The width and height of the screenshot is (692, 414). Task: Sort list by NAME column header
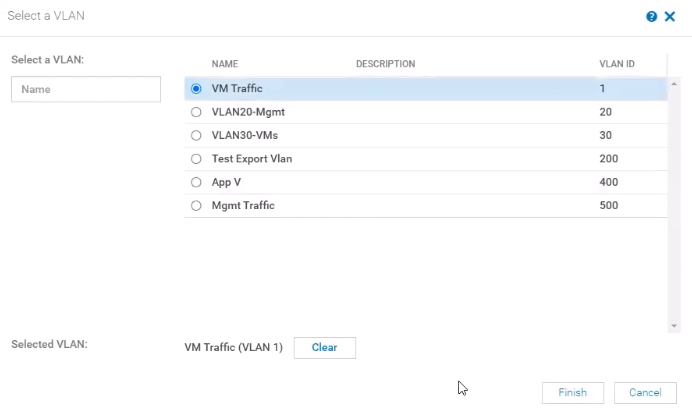(x=225, y=64)
